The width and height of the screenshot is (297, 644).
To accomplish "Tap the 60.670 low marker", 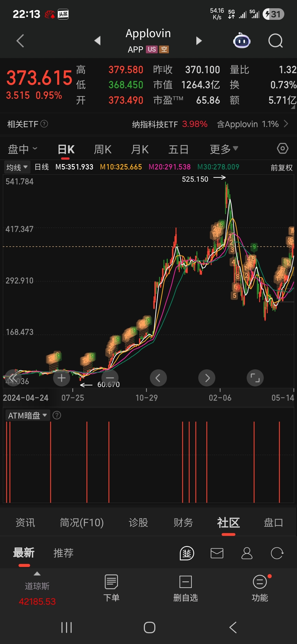I will point(109,384).
